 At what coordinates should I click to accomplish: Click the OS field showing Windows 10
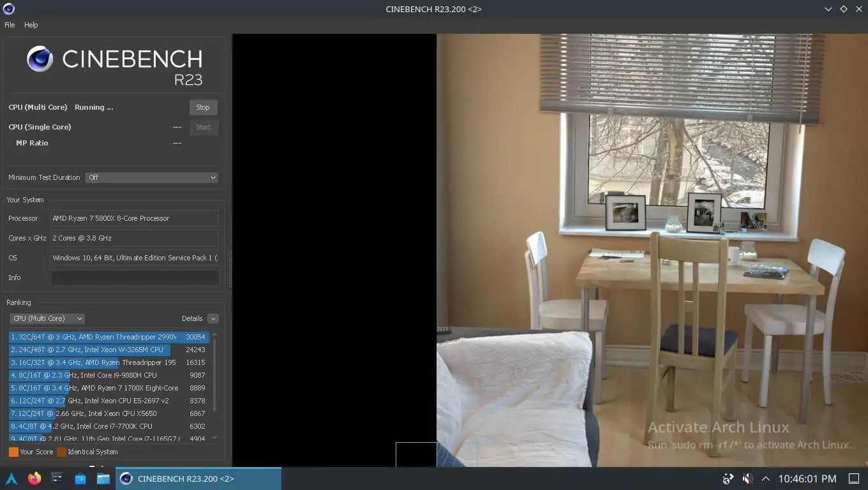coord(135,258)
